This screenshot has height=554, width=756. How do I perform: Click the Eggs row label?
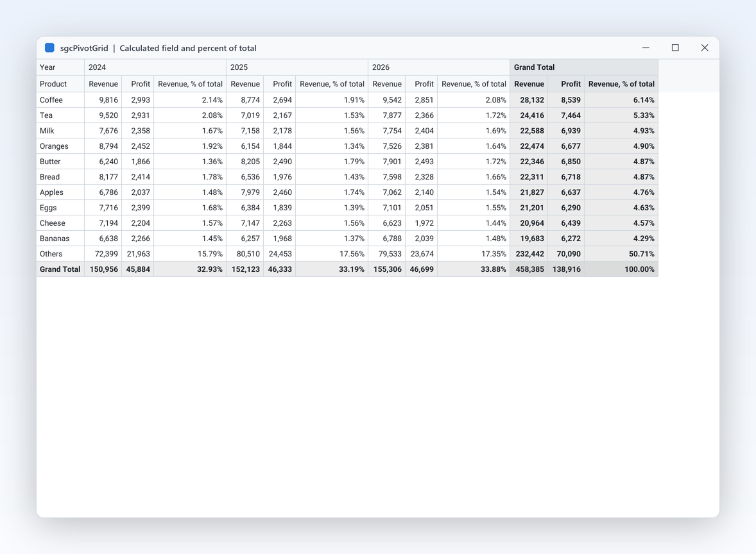click(60, 208)
